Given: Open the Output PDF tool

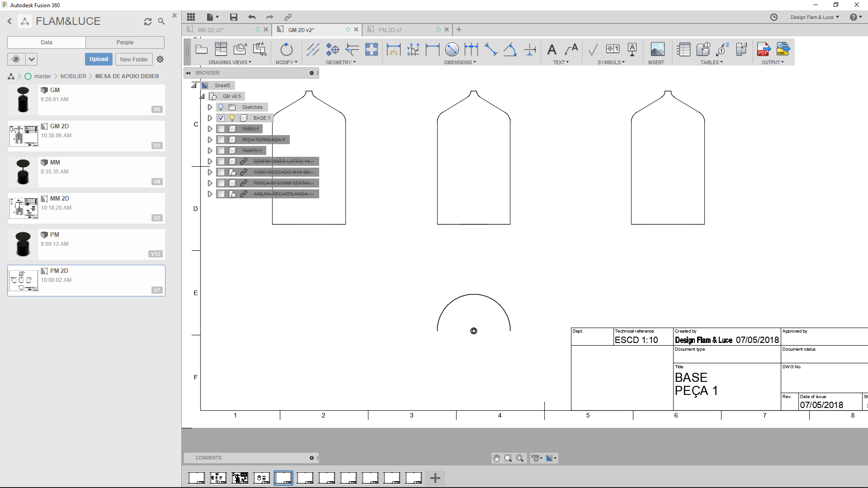Looking at the screenshot, I should pyautogui.click(x=764, y=50).
